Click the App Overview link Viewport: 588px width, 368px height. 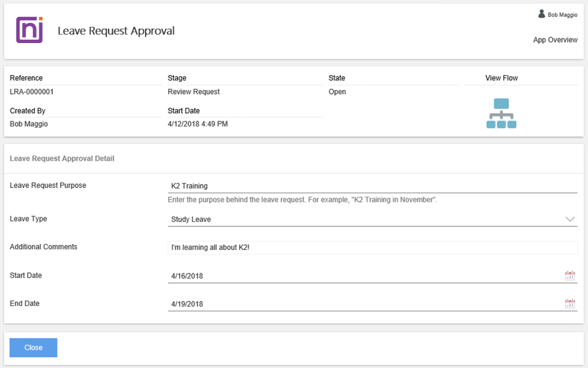pyautogui.click(x=555, y=40)
